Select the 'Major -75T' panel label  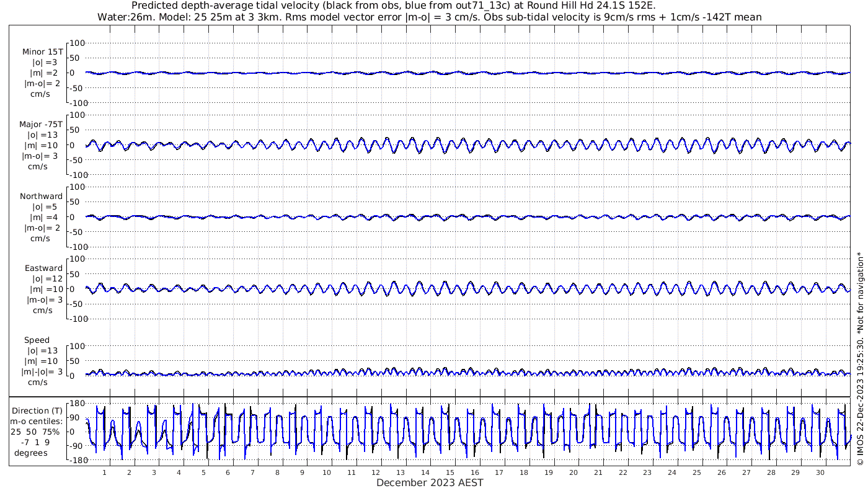pos(42,125)
